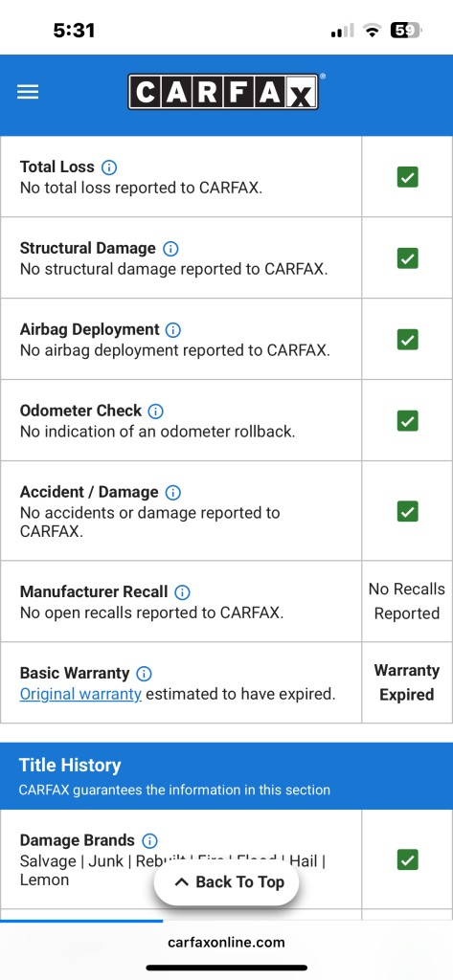The image size is (453, 980).
Task: Tap the No Recalls Reported status cell
Action: (407, 601)
